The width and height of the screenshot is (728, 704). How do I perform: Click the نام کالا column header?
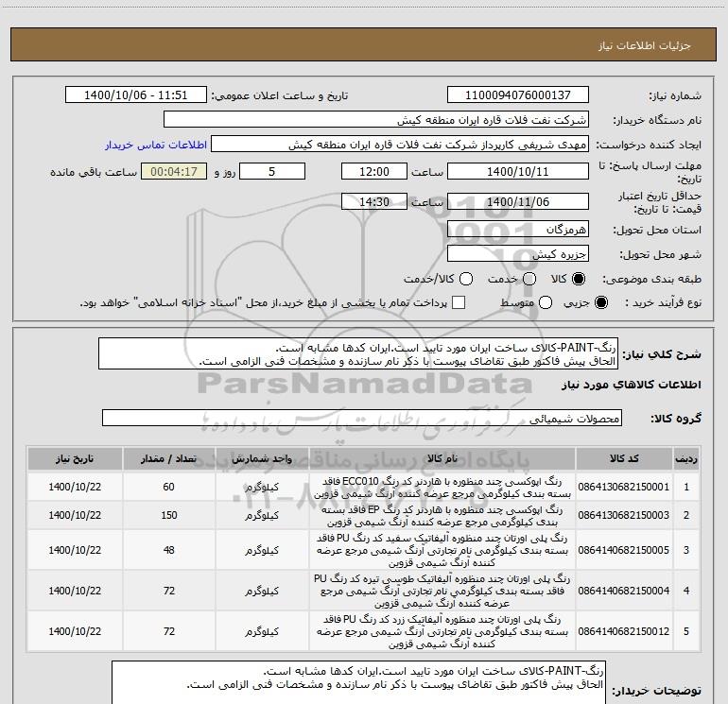[x=442, y=459]
